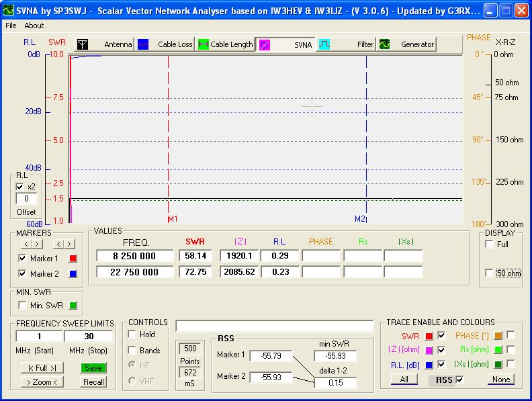Enable the Min. SWR checkbox
532x401 pixels.
tap(22, 306)
